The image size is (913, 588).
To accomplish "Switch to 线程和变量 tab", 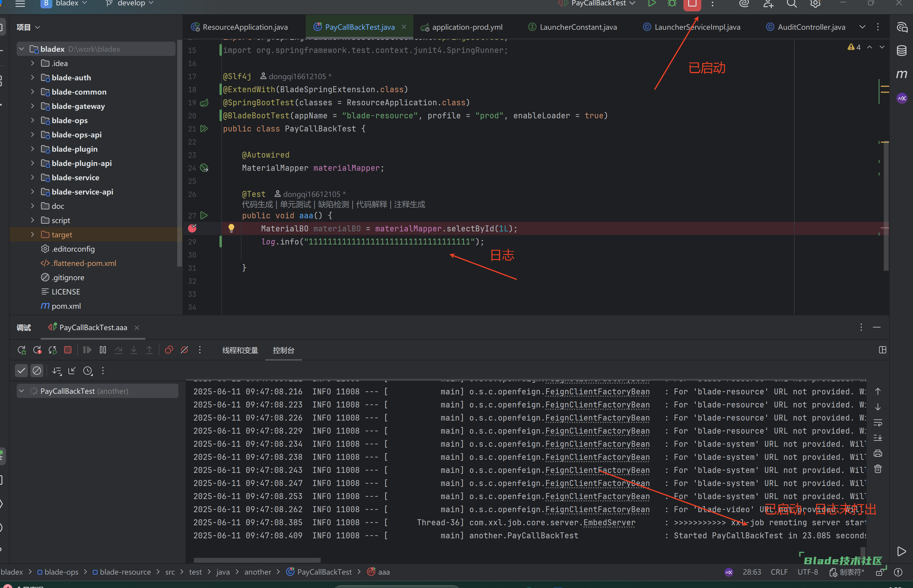I will point(240,350).
